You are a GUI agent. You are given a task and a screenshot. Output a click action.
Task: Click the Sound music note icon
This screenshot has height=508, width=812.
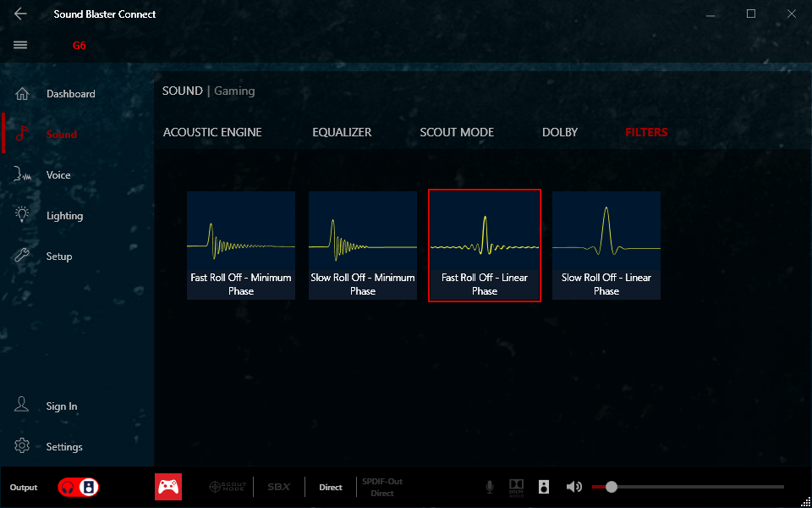(x=22, y=135)
